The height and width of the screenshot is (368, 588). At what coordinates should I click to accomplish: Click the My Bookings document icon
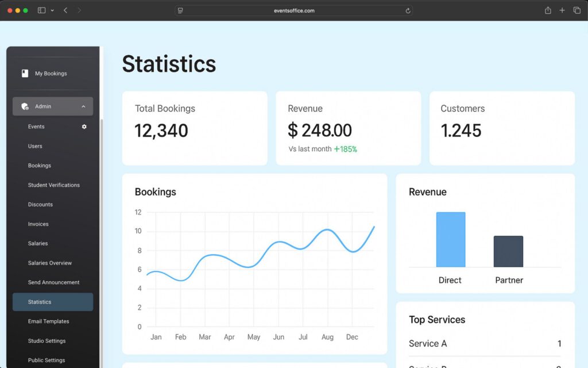[24, 73]
